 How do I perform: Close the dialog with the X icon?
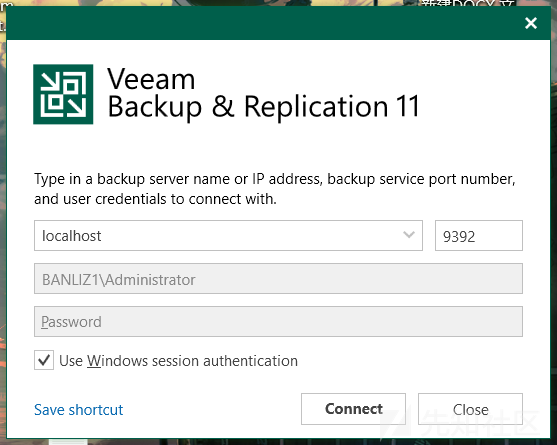tap(531, 23)
